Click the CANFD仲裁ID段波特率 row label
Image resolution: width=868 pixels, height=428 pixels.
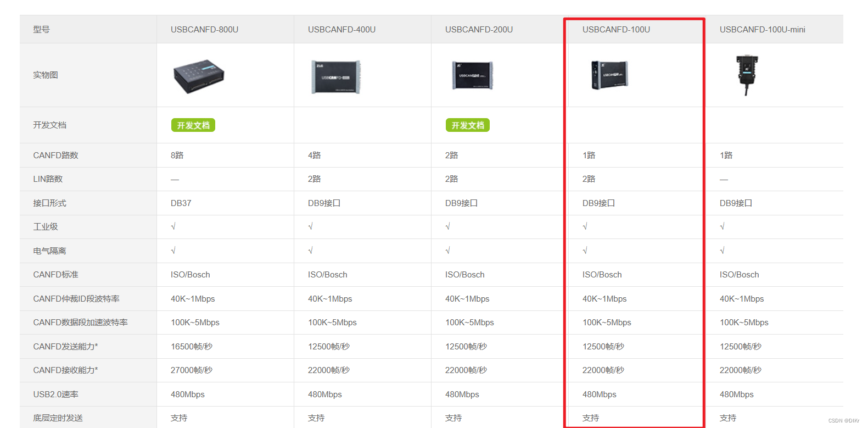point(76,299)
